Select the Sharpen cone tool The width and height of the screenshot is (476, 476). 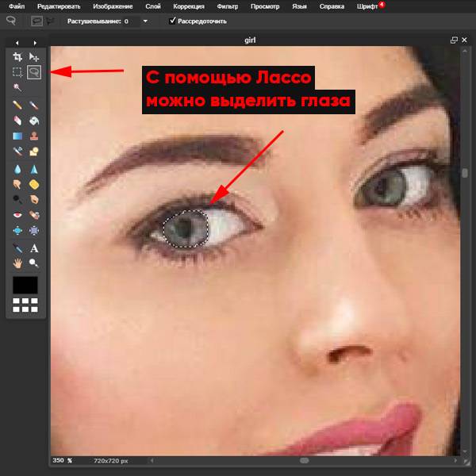click(x=34, y=169)
